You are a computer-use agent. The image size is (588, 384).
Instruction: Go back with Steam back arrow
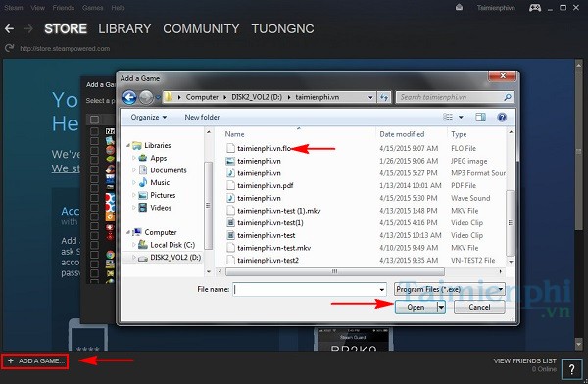tap(10, 28)
